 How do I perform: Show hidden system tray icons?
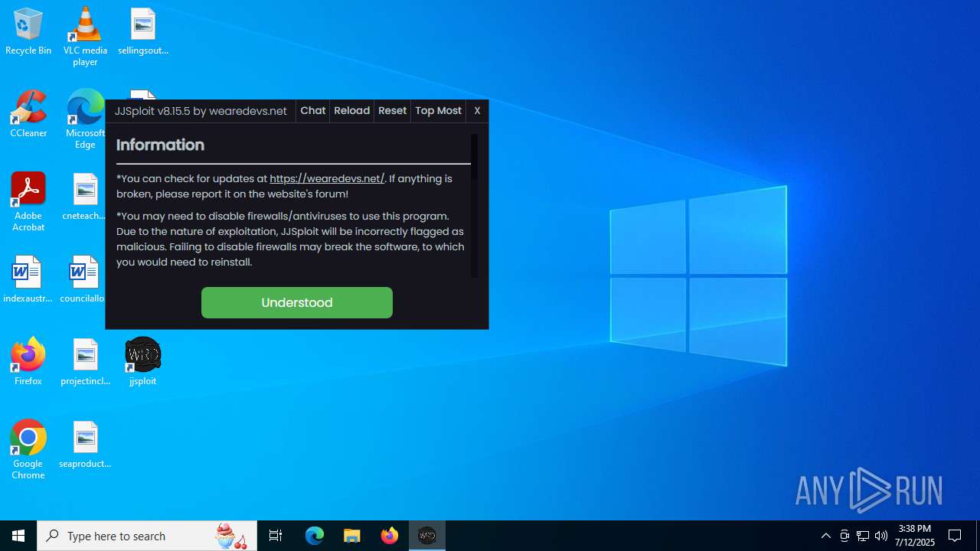825,536
